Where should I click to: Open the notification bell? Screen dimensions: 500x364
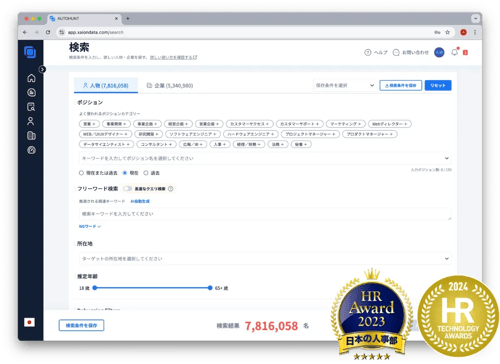click(454, 52)
